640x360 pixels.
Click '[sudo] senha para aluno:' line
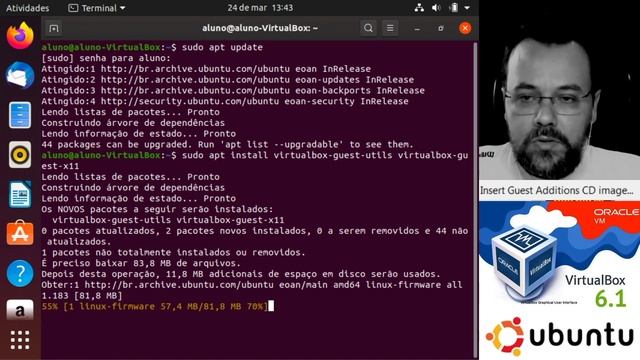tap(106, 58)
